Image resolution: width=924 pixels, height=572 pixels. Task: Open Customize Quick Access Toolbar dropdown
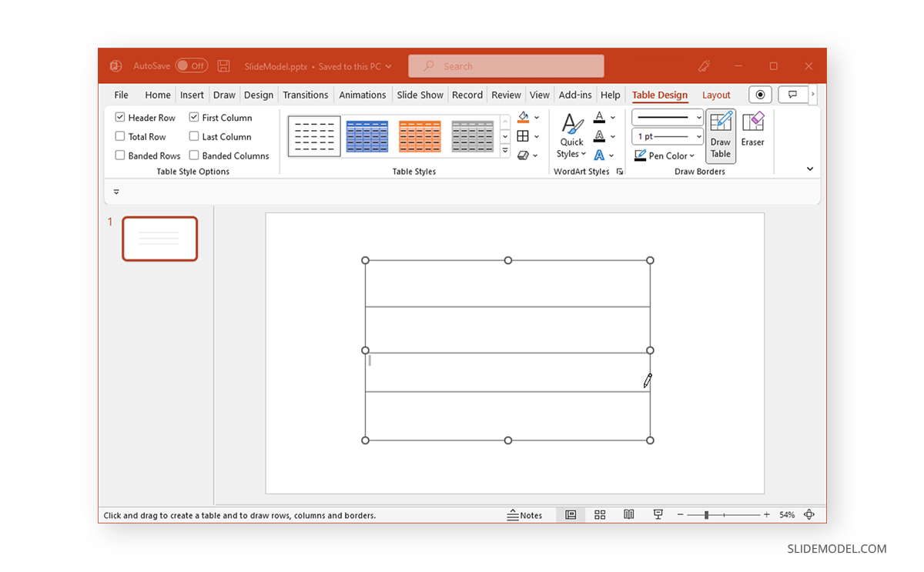[116, 192]
